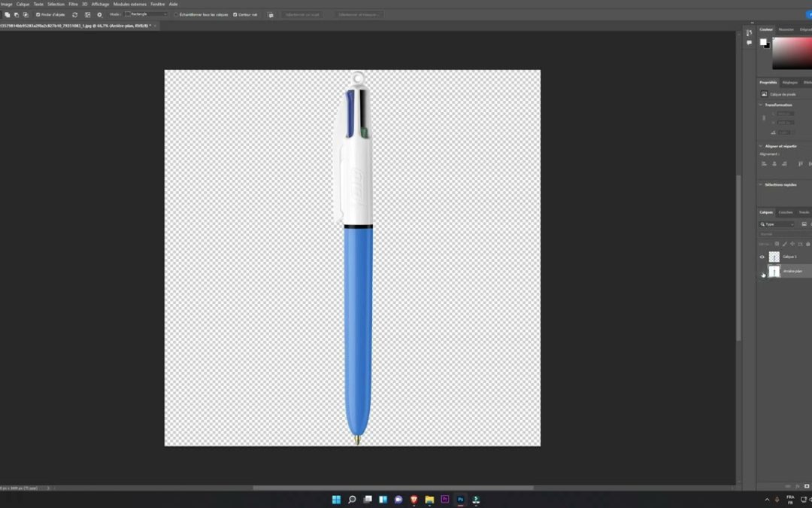Viewport: 812px width, 508px height.
Task: Collapse the Sélections rapides section
Action: (761, 184)
